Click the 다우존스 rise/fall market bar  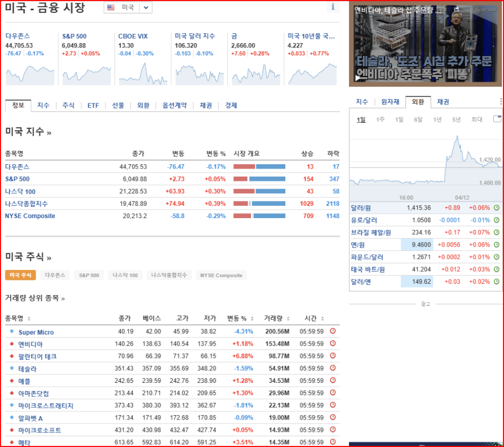[260, 166]
